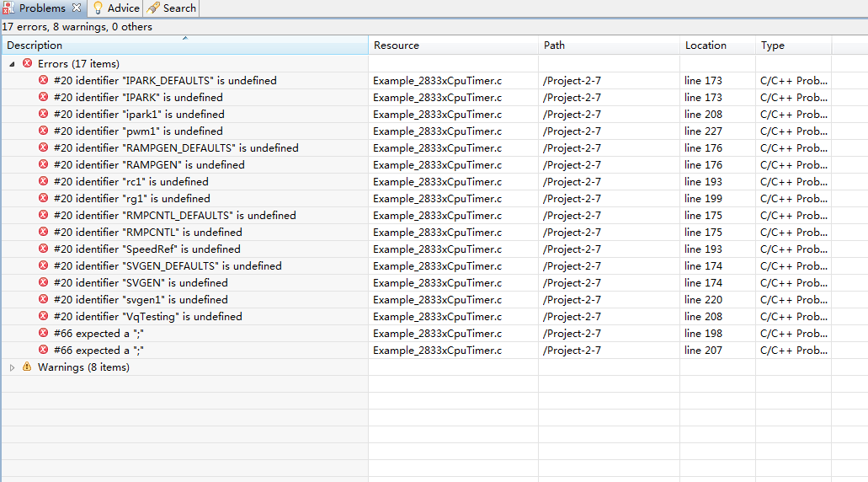Click error icon of "RMPCNTL_DEFAULTS" row

(x=43, y=215)
